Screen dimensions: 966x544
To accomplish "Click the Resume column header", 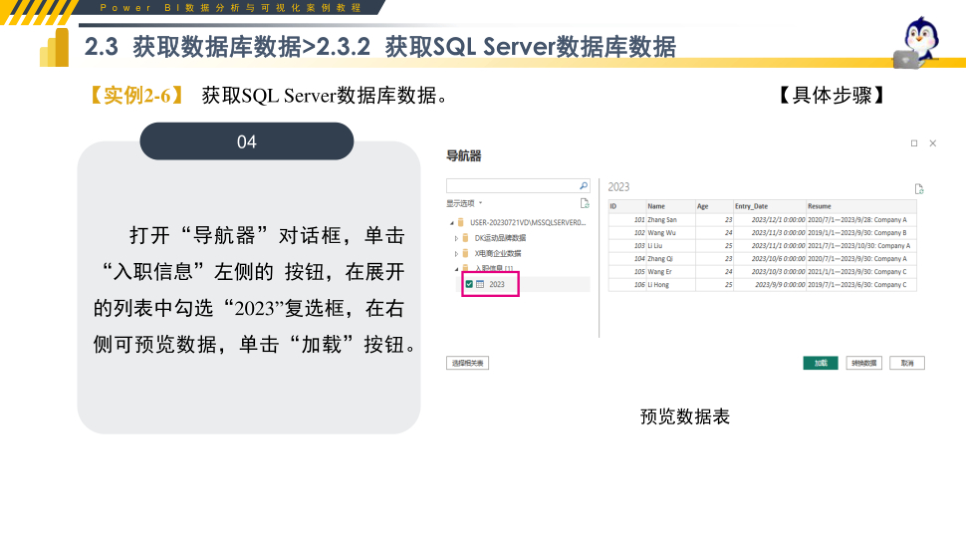I will 862,206.
